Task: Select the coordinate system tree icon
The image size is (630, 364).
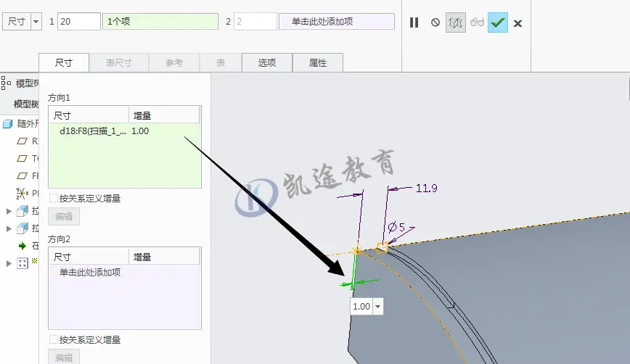Action: pos(22,193)
